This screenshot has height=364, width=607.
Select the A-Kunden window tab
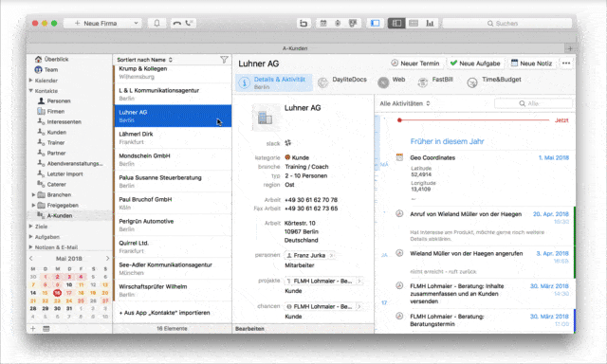tap(295, 48)
